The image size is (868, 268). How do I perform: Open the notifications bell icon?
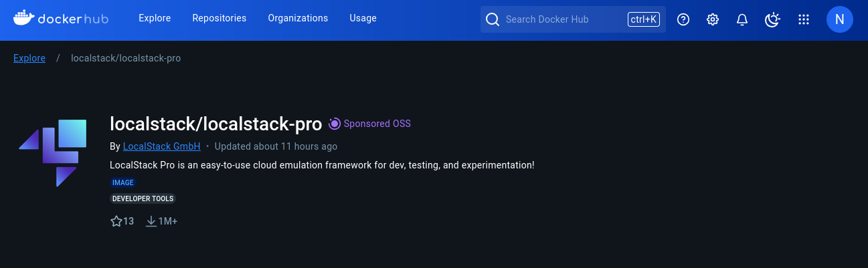tap(742, 19)
